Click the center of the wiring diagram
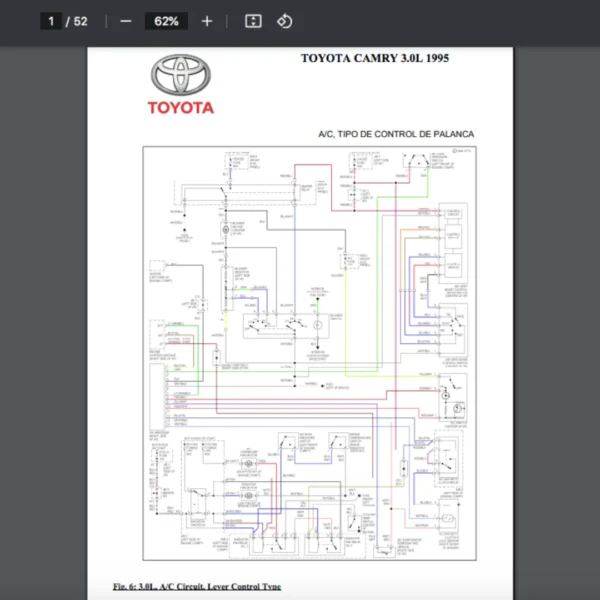 coord(310,353)
